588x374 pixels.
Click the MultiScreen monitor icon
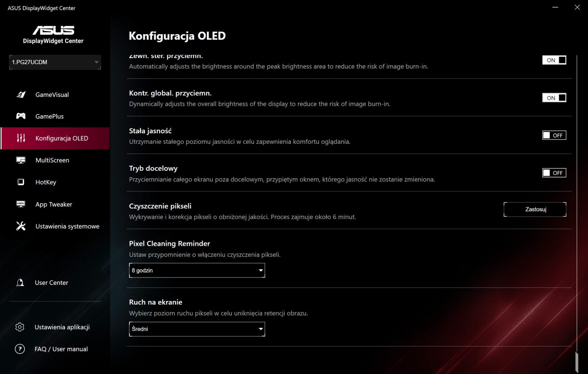(x=21, y=160)
